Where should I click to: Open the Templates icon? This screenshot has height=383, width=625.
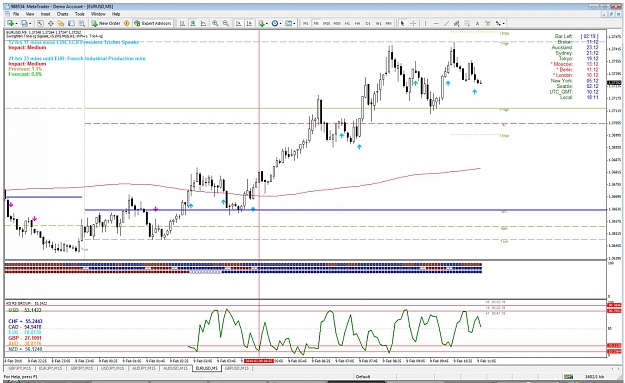click(289, 24)
